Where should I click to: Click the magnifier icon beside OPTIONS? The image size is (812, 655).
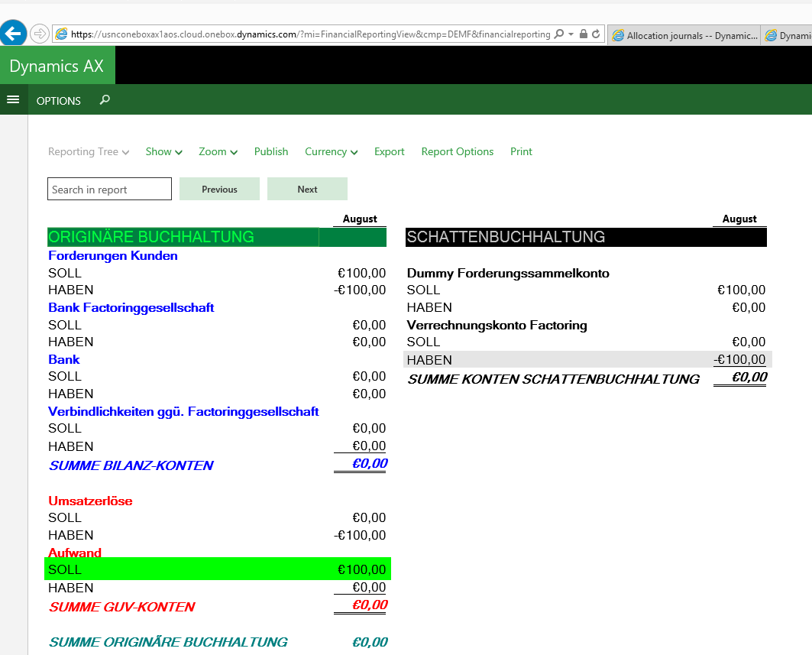pos(105,100)
